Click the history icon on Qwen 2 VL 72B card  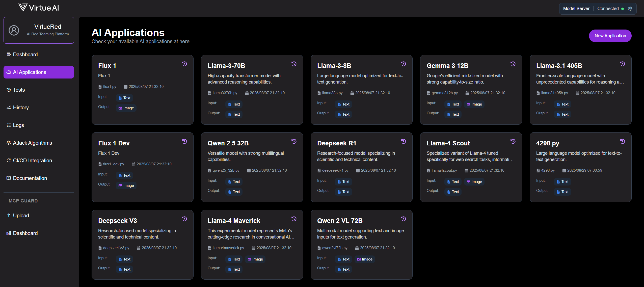coord(403,219)
